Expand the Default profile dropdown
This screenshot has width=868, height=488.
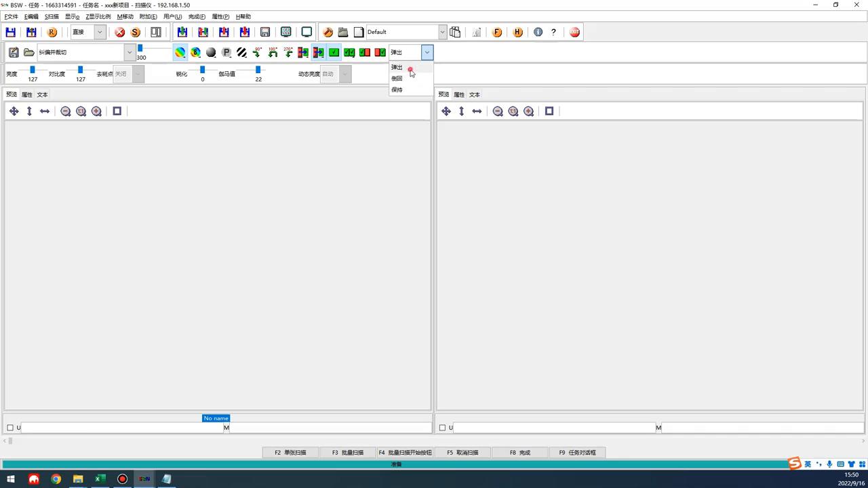tap(442, 32)
